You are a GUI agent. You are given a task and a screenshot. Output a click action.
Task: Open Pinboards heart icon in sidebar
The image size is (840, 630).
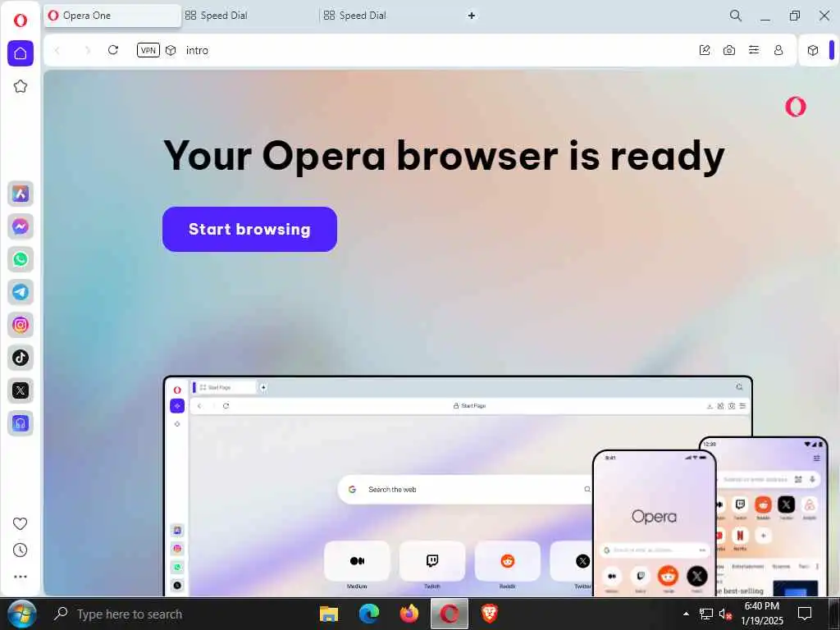(x=20, y=523)
